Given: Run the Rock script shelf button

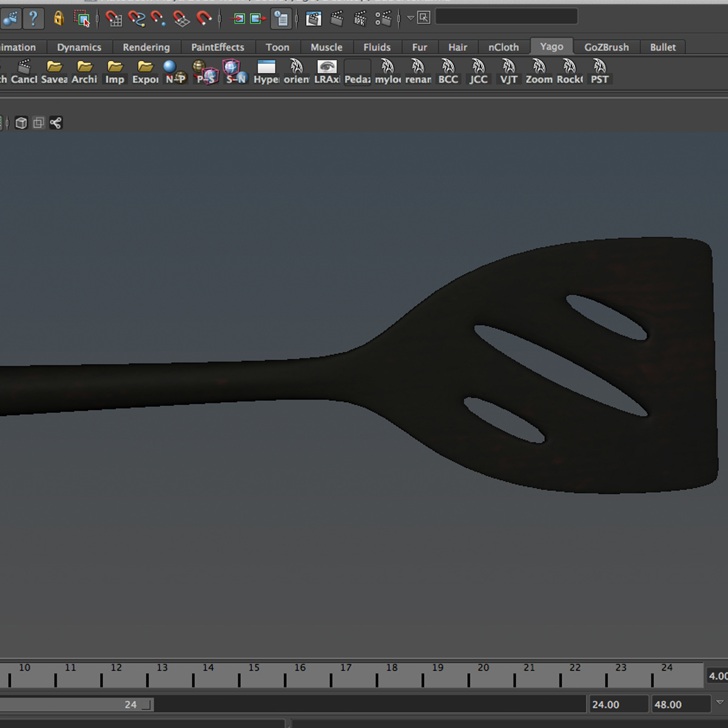Looking at the screenshot, I should click(570, 72).
